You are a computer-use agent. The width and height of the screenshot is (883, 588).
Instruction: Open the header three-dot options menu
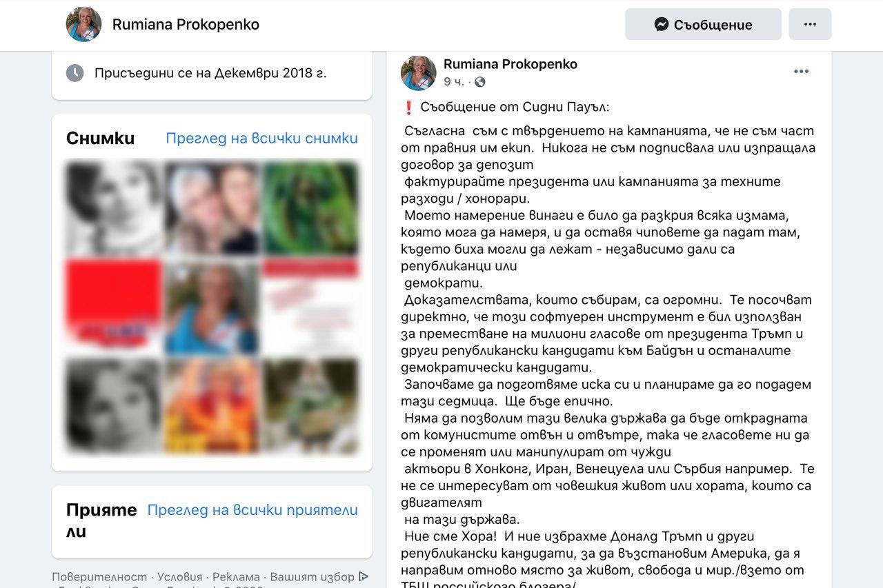[810, 24]
